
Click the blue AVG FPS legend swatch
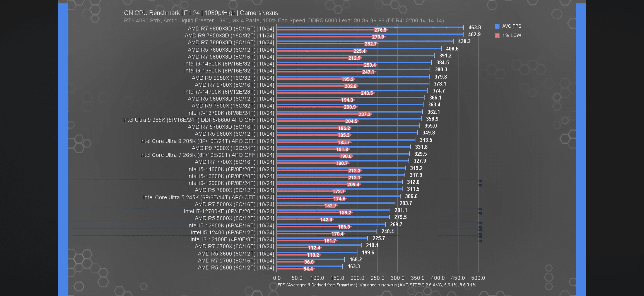click(x=497, y=26)
